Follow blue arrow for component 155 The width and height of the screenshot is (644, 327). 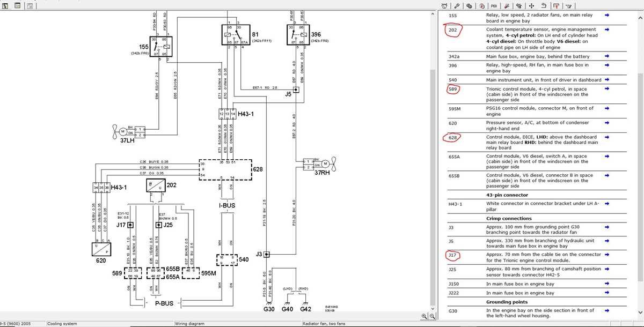[x=606, y=16]
